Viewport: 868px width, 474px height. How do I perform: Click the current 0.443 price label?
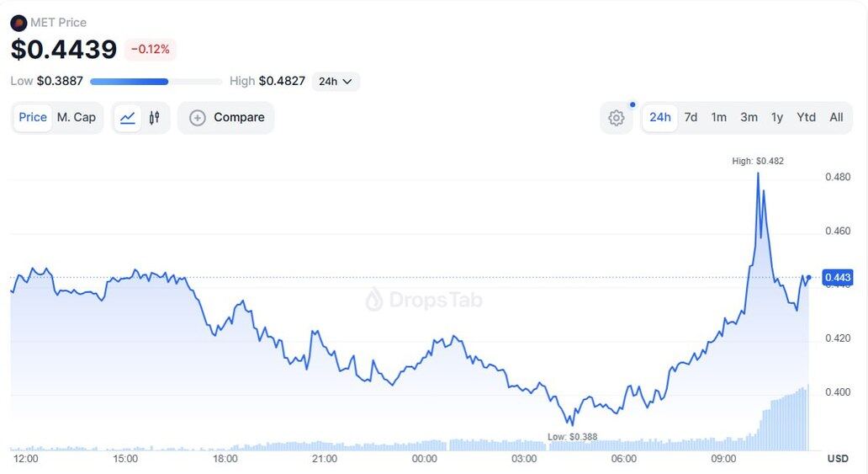click(x=838, y=278)
